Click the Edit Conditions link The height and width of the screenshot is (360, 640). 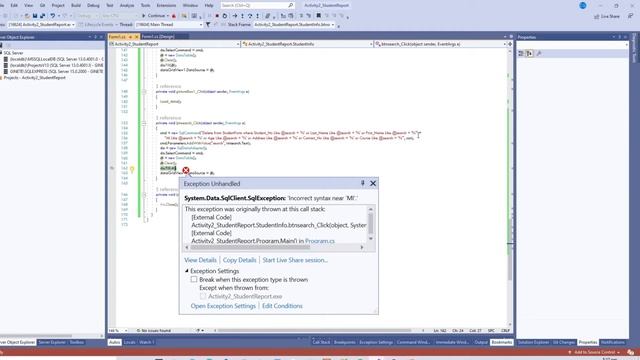coord(282,306)
